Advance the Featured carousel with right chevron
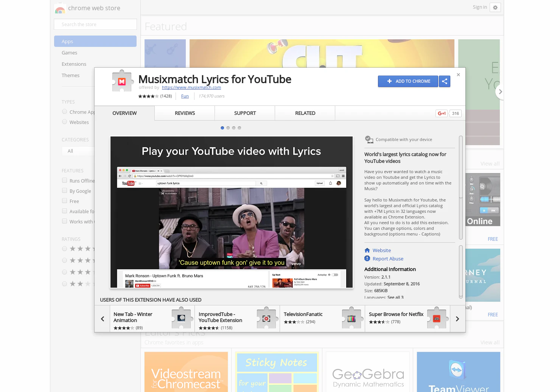This screenshot has width=560, height=392. pos(500,92)
